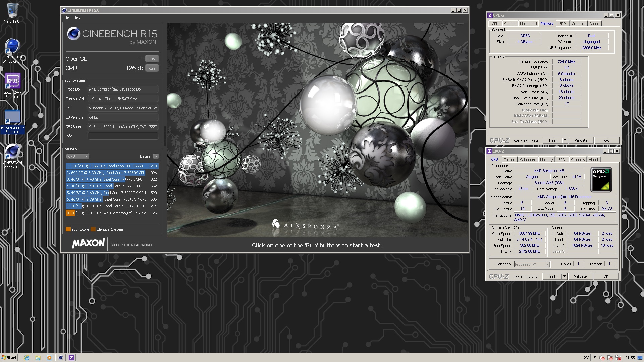Open the Recycle Bin desktop icon
Image resolution: width=644 pixels, height=362 pixels.
click(12, 13)
